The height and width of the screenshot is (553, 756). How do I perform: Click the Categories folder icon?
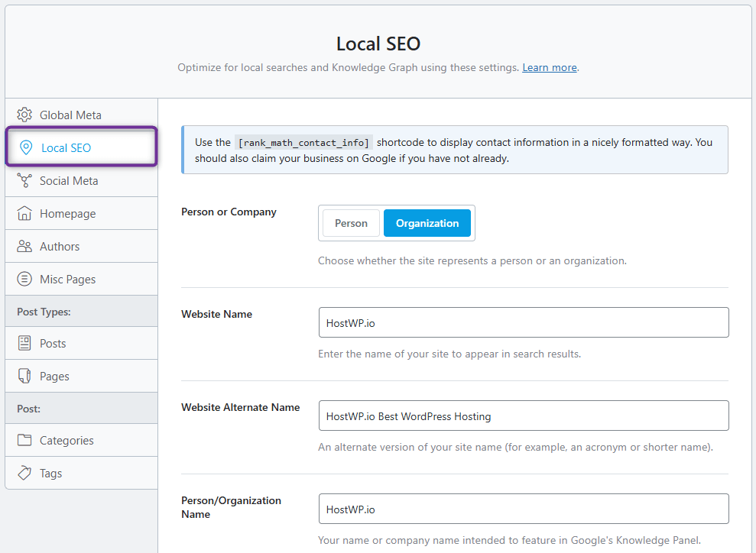click(24, 440)
